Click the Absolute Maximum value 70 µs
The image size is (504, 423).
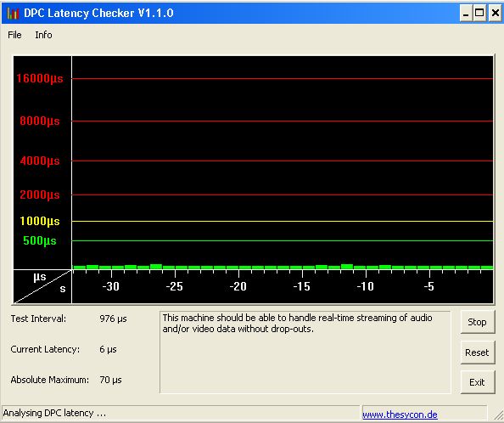(110, 380)
